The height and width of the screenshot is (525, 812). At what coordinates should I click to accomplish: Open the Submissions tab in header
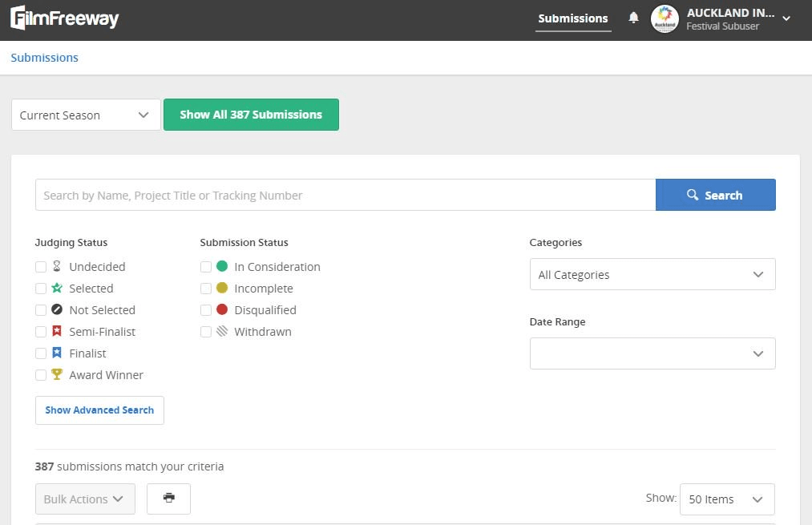(x=573, y=18)
